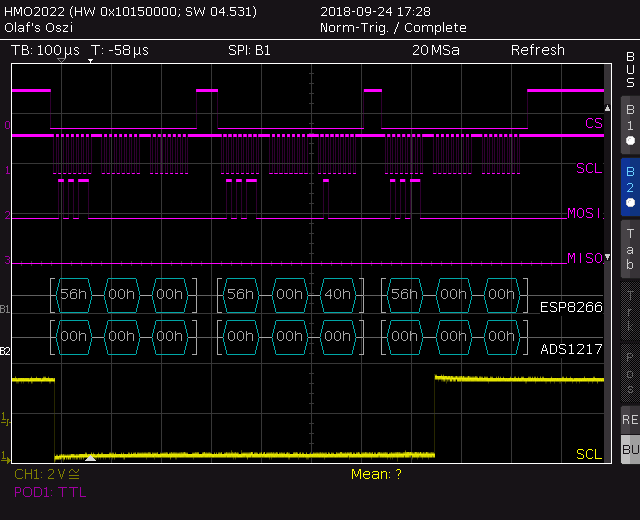Image resolution: width=640 pixels, height=520 pixels.
Task: Click the SPI: B1 trigger source label
Action: coord(249,50)
